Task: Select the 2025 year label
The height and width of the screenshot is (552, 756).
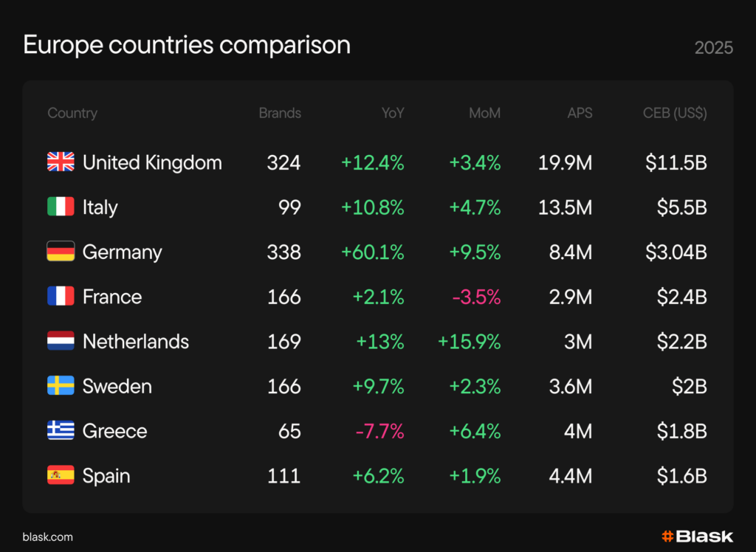Action: [713, 48]
